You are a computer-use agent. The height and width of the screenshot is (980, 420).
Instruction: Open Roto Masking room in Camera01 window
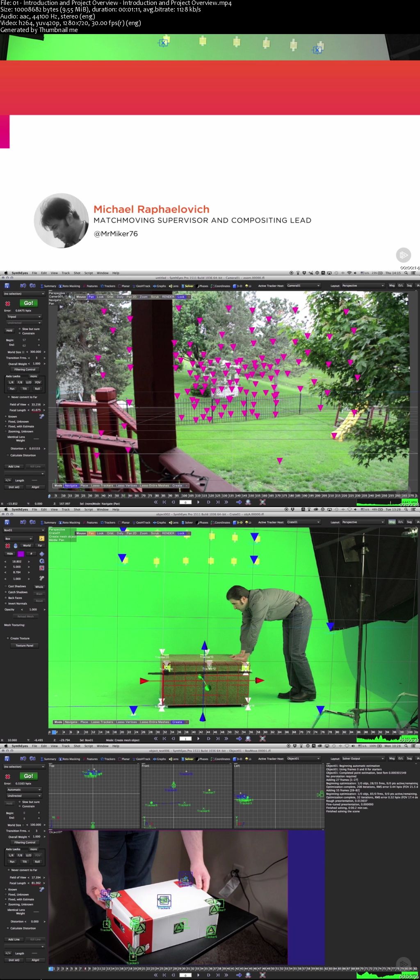(x=70, y=286)
